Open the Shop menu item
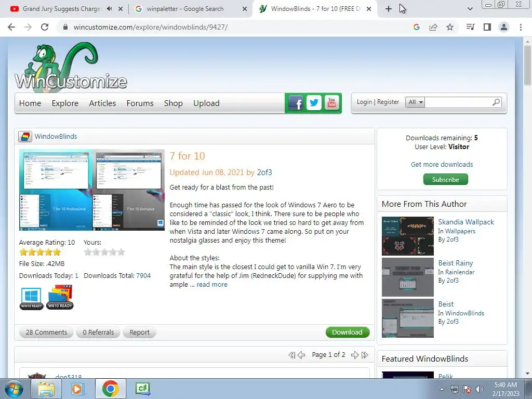Screen dimensions: 532x399 click(173, 103)
